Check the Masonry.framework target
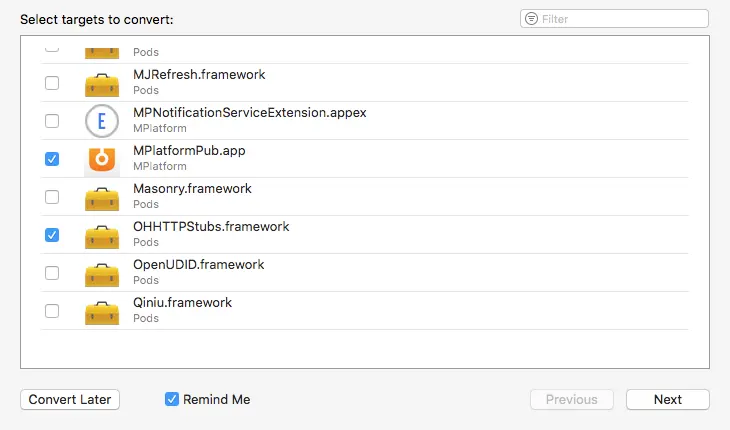The height and width of the screenshot is (430, 730). 52,197
